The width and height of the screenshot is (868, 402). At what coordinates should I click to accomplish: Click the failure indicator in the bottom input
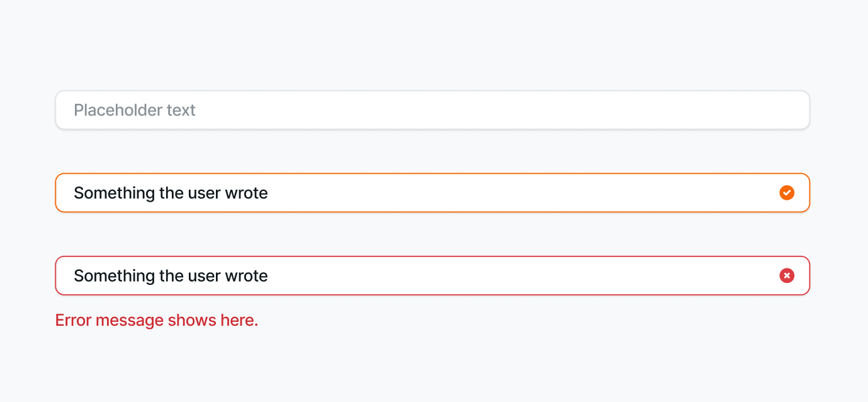point(787,275)
